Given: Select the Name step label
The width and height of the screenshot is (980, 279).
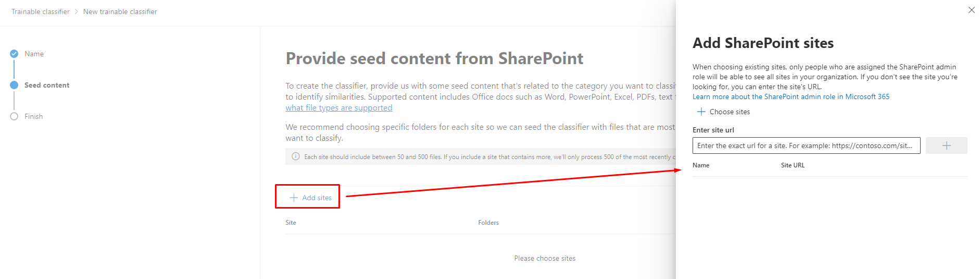Looking at the screenshot, I should pos(34,54).
